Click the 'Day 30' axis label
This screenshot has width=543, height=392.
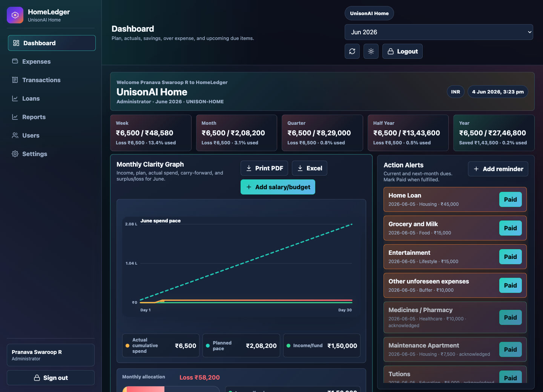345,310
